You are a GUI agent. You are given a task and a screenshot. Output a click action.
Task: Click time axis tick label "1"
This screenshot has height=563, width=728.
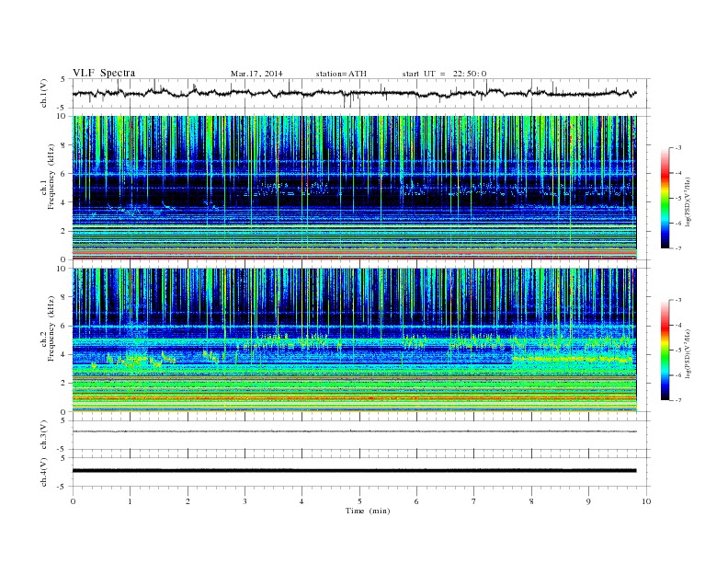(x=130, y=501)
